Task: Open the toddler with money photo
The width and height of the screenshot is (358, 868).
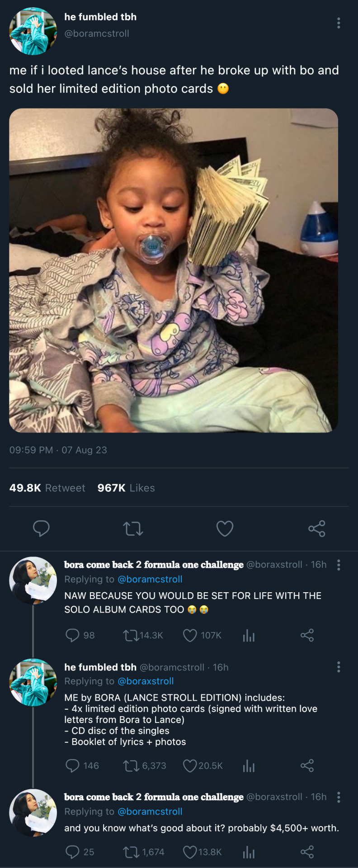Action: point(174,270)
